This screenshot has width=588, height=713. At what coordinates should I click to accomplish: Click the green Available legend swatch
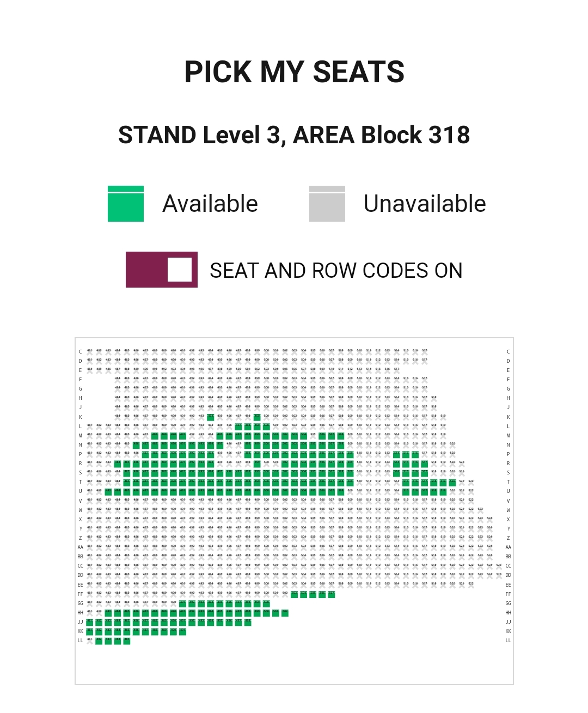click(126, 204)
